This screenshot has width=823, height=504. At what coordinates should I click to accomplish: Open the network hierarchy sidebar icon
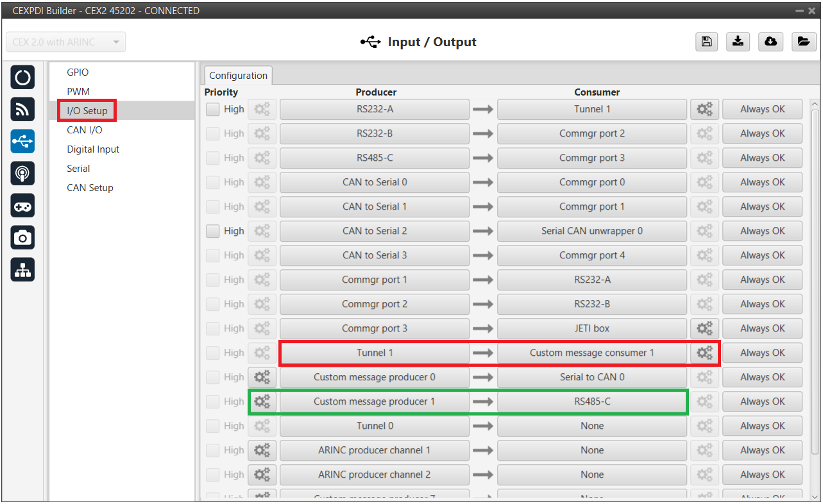pyautogui.click(x=22, y=271)
